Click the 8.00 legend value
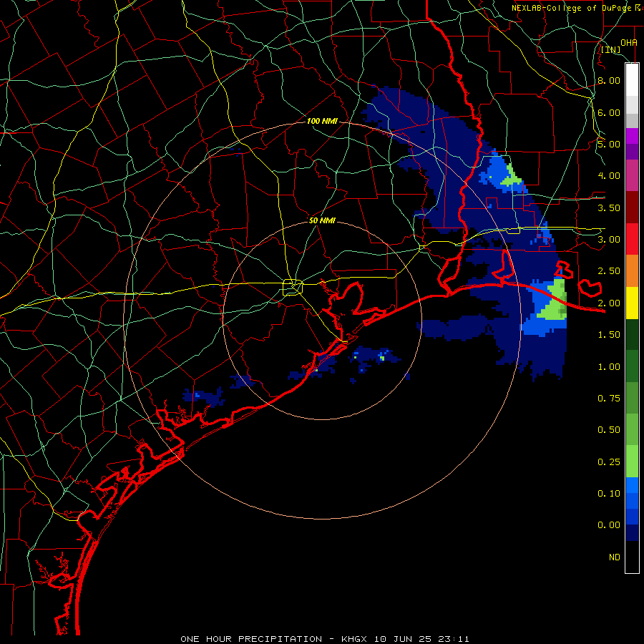Screen dimensions: 644x644 (609, 80)
